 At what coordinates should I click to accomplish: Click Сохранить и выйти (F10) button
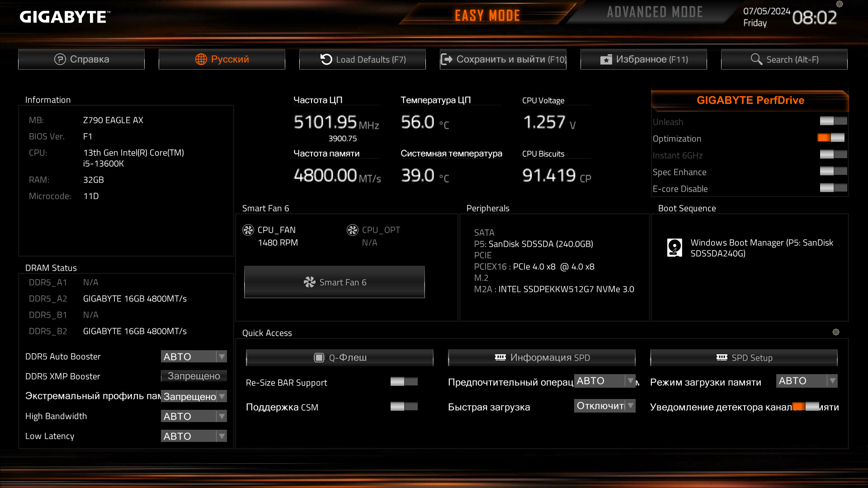503,59
